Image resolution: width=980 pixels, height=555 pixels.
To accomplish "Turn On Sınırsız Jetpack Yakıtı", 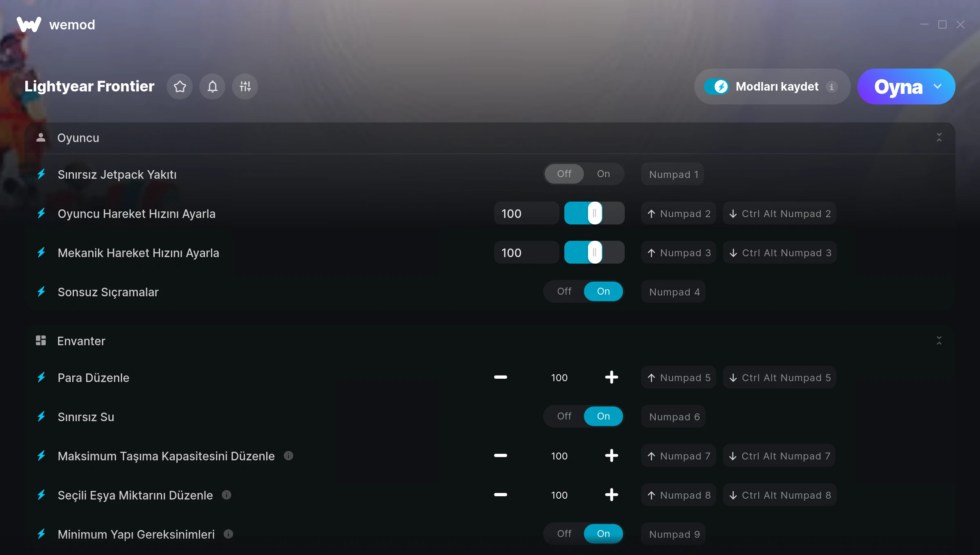I will pos(604,174).
